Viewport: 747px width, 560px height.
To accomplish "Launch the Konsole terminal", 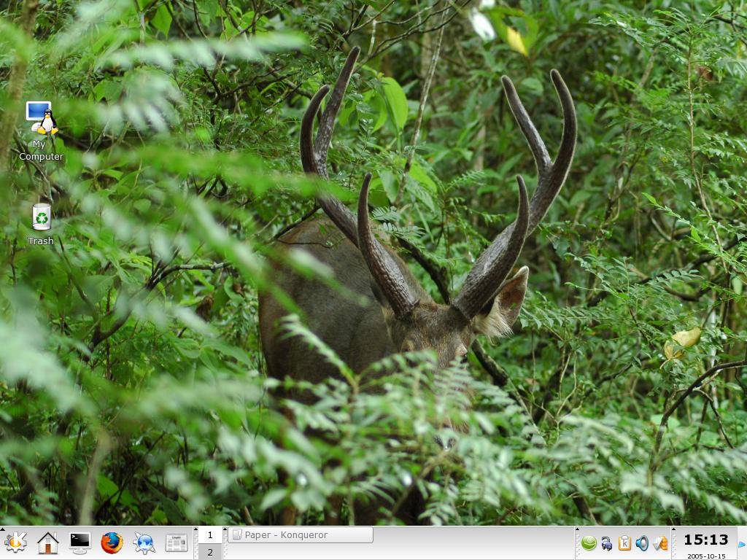I will (80, 542).
